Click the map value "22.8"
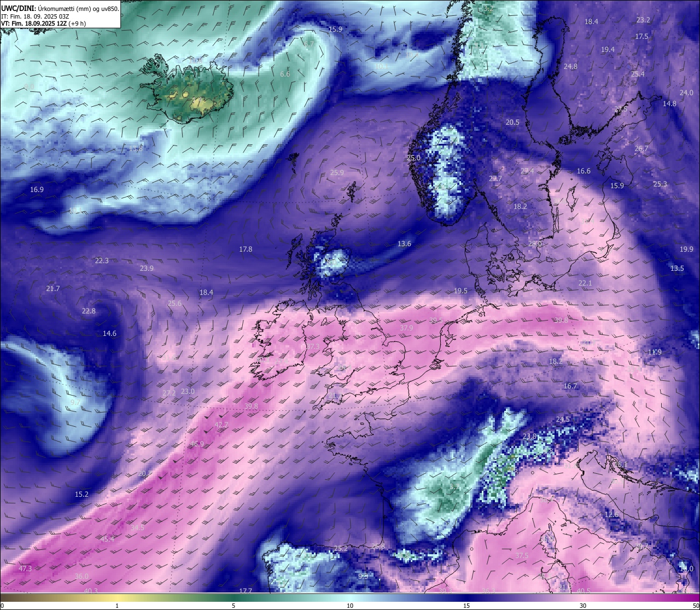 tap(89, 311)
